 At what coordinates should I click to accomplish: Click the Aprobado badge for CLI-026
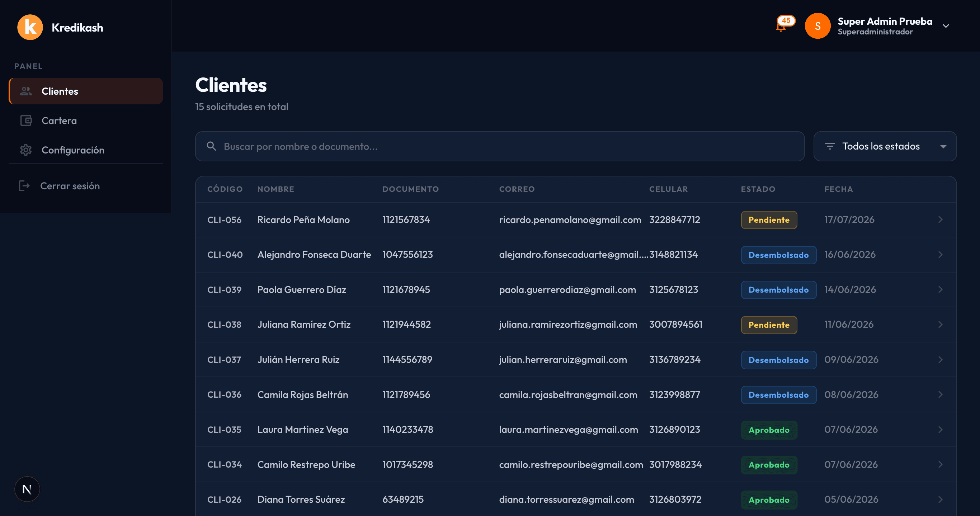[x=768, y=500]
